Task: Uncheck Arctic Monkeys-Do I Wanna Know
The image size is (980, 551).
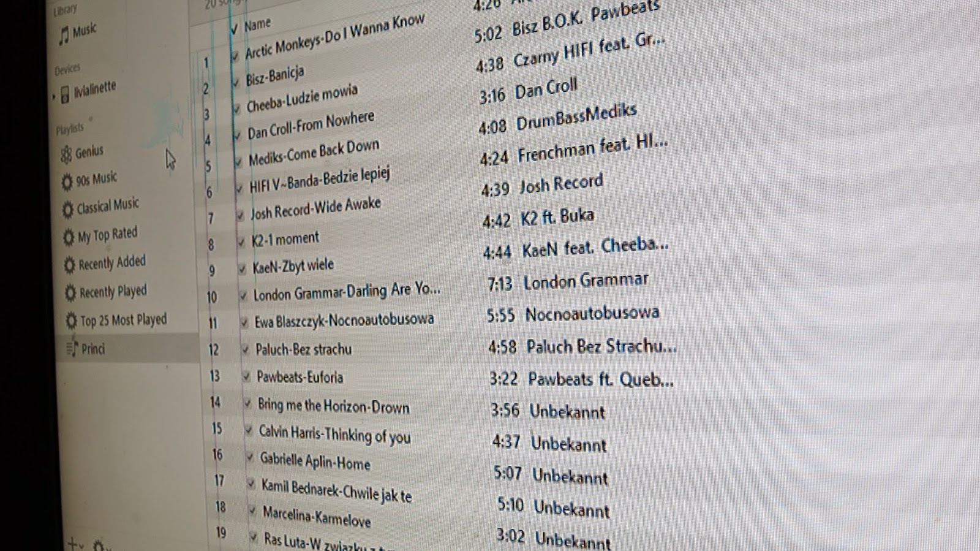Action: (235, 56)
